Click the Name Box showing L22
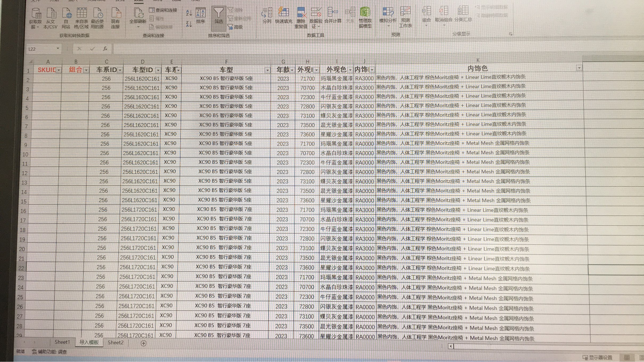Screen dimensions: 644x362 click(41, 49)
